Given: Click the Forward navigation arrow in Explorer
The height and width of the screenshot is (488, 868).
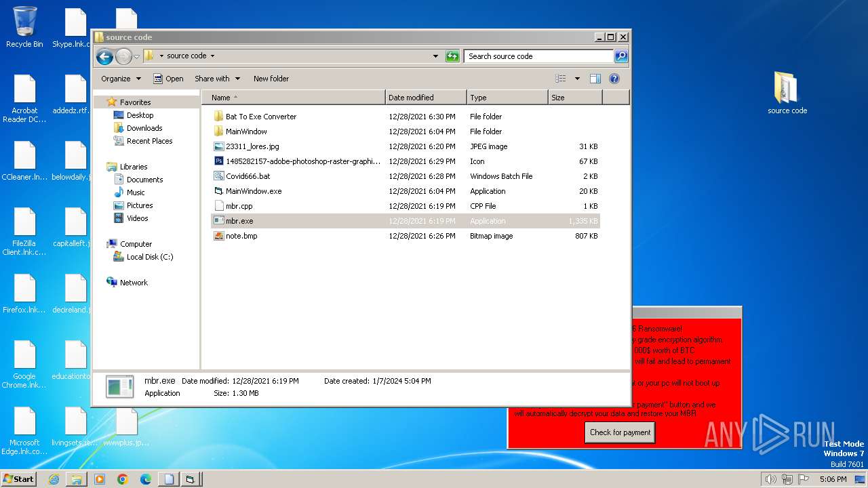Looking at the screenshot, I should point(123,56).
